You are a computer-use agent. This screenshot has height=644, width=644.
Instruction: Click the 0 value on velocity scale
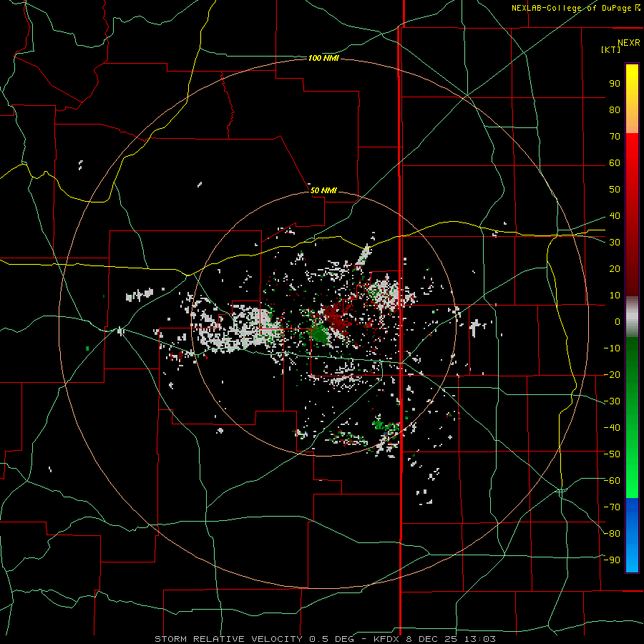pos(618,322)
